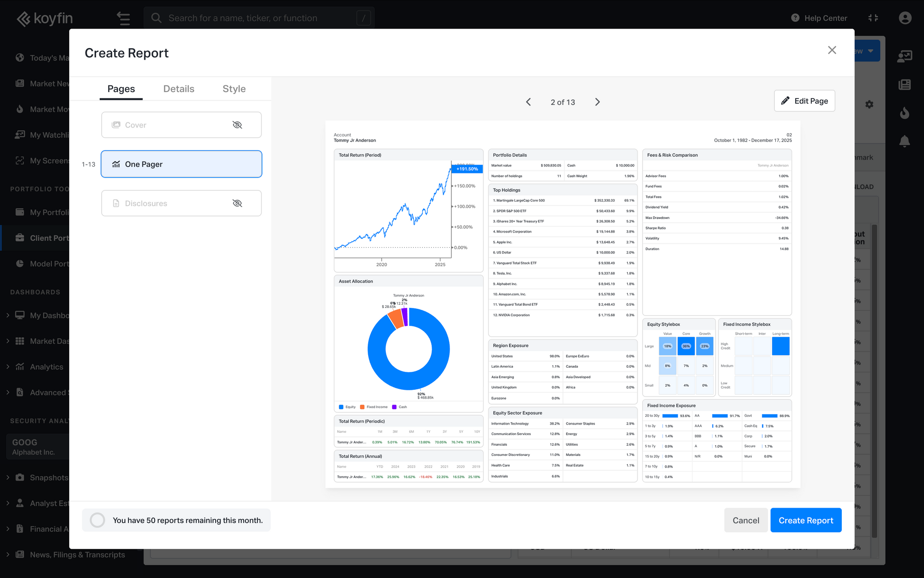The height and width of the screenshot is (578, 924).
Task: Switch to the Details tab
Action: pyautogui.click(x=179, y=89)
